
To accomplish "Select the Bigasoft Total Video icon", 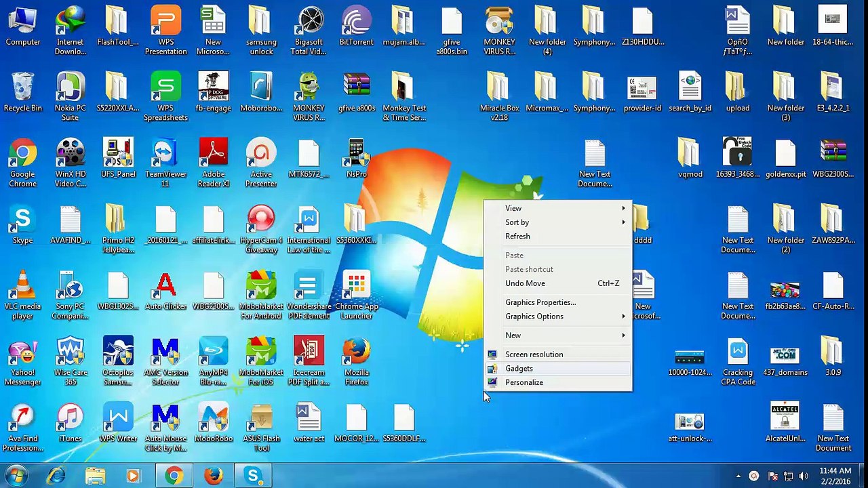I will coord(309,31).
